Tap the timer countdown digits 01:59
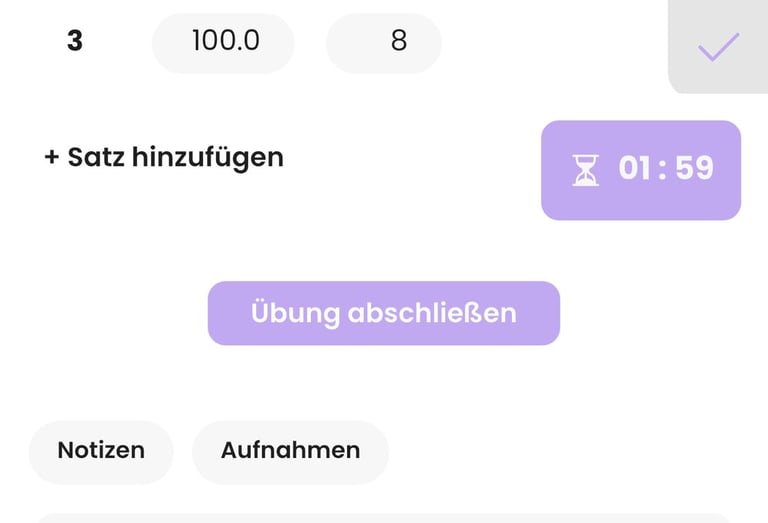Viewport: 768px width, 523px height. (666, 169)
